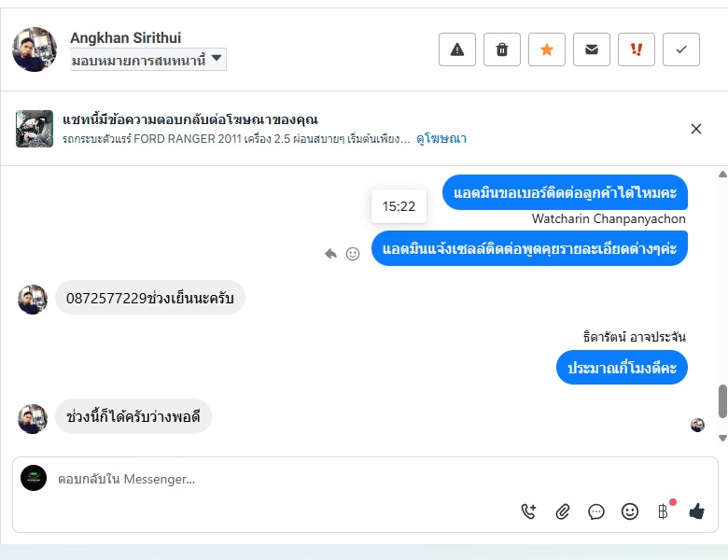This screenshot has width=728, height=560.
Task: Click the phone call request icon
Action: [x=528, y=511]
